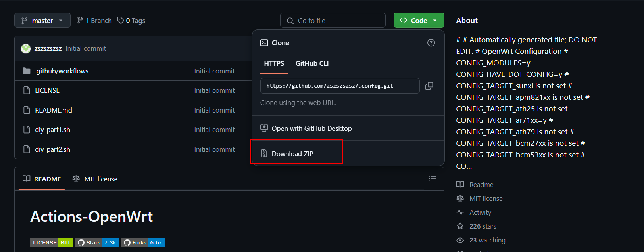644x252 pixels.
Task: Click the folder icon beside .github/workflows
Action: click(x=27, y=71)
